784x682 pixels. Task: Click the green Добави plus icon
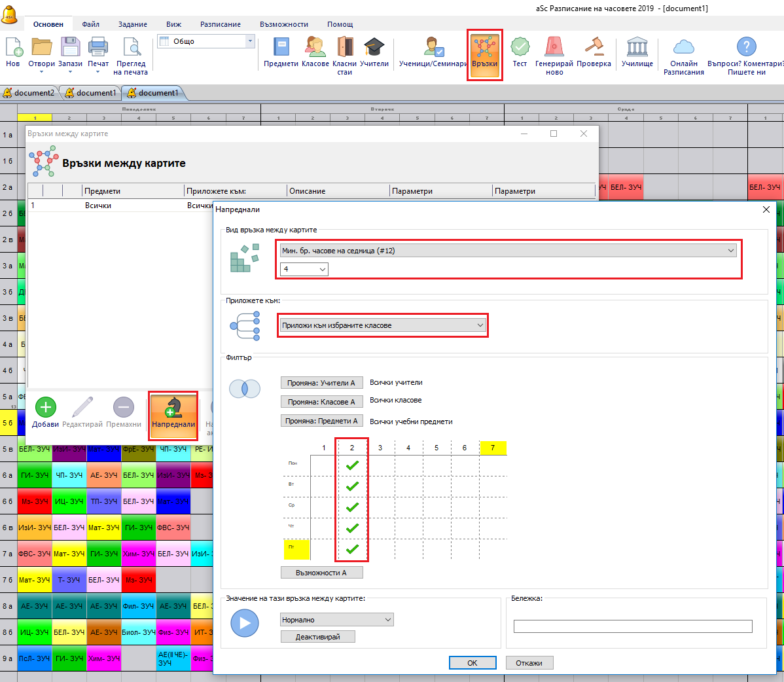[45, 408]
